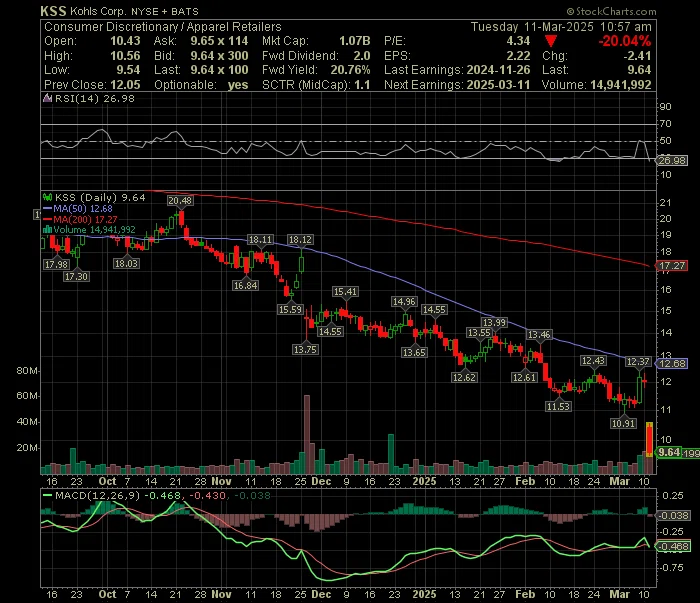
Task: Click the Ask 9.65 x 114 value
Action: pos(219,41)
